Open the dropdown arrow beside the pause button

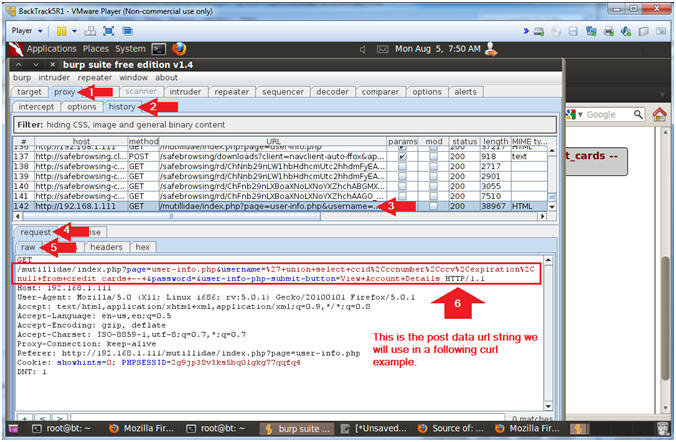(74, 31)
